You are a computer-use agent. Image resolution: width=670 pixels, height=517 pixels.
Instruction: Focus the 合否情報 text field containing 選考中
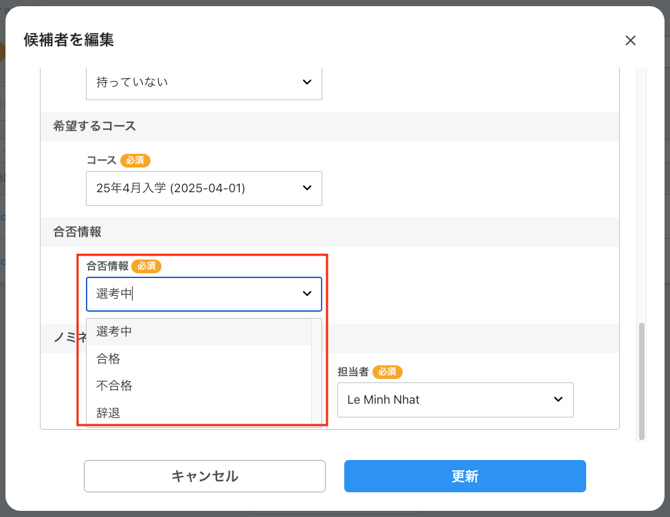(x=190, y=294)
